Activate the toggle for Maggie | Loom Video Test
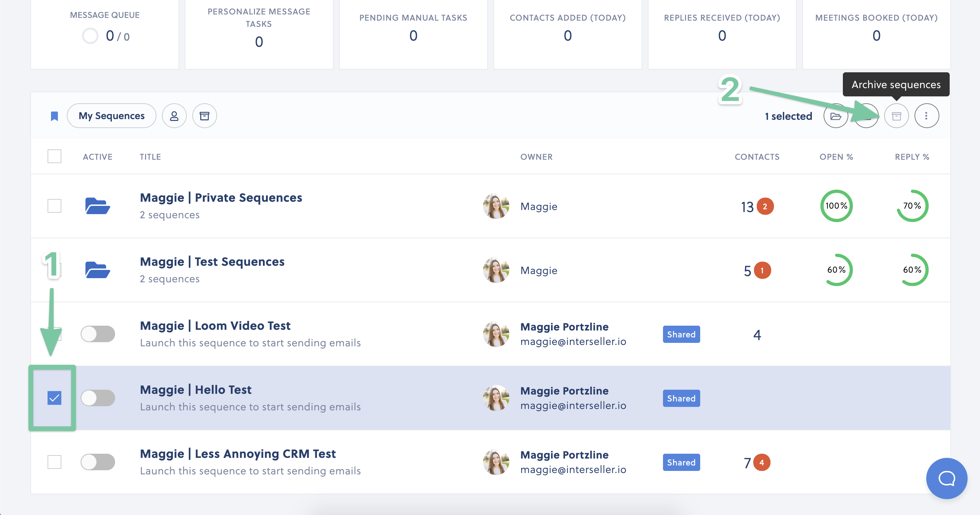The height and width of the screenshot is (515, 980). [98, 334]
